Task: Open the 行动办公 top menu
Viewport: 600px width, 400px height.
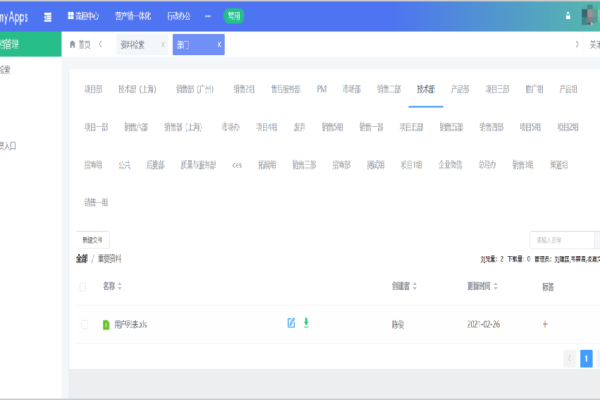Action: 179,16
